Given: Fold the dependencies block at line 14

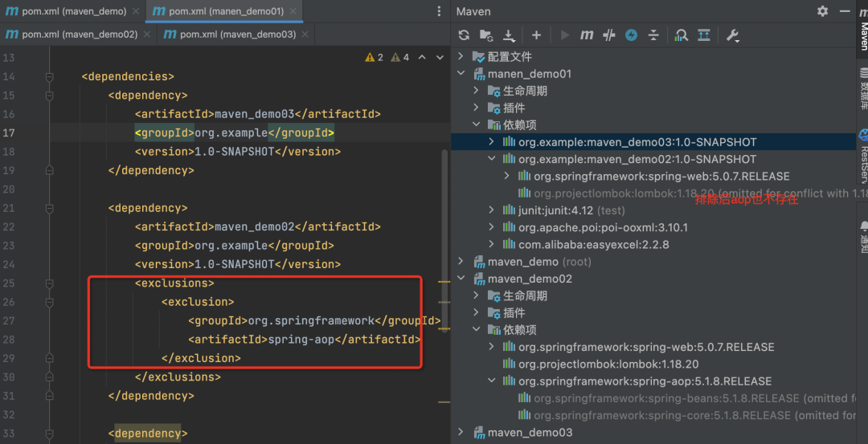Looking at the screenshot, I should 50,76.
